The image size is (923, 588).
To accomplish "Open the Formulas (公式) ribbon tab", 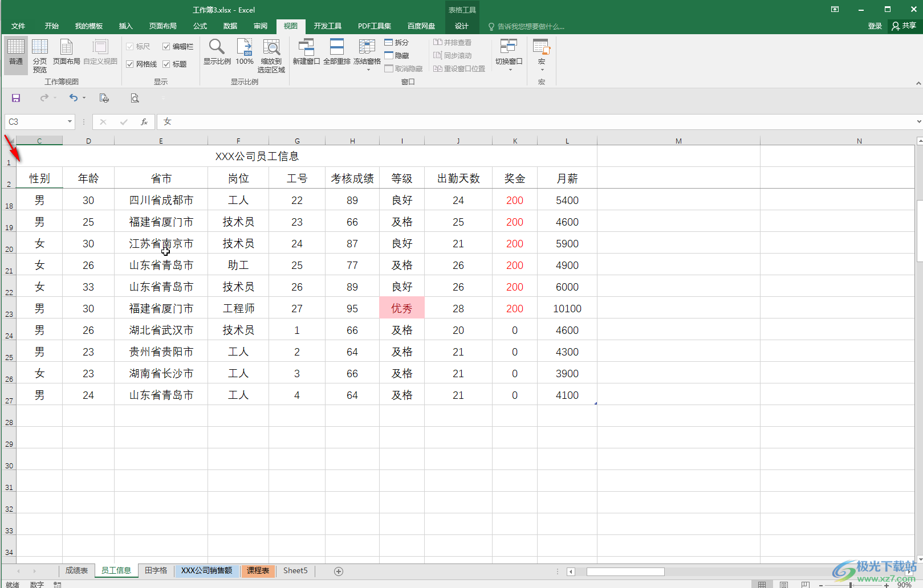I will [x=200, y=26].
